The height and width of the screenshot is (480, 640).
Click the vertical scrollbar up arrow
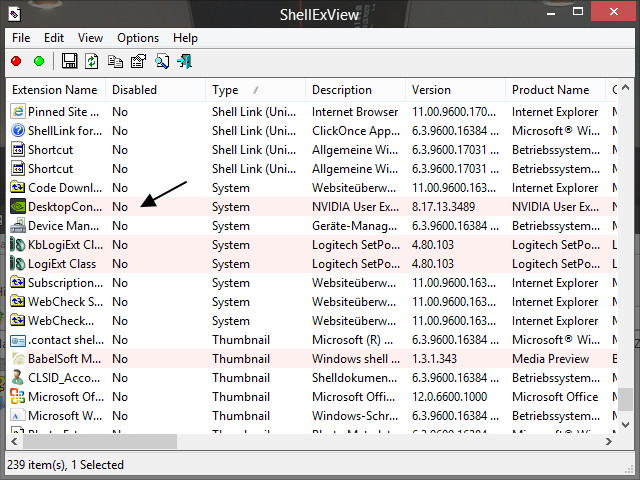(x=625, y=87)
